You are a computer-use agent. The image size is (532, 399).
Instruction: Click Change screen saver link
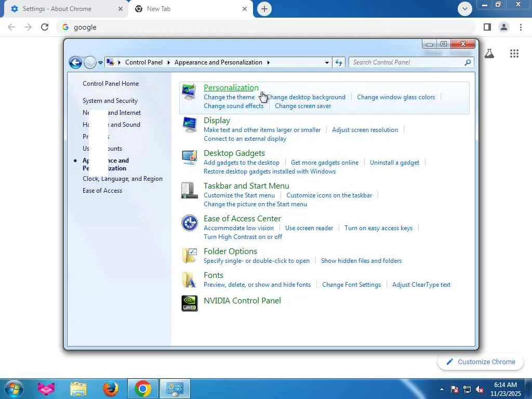(x=303, y=106)
